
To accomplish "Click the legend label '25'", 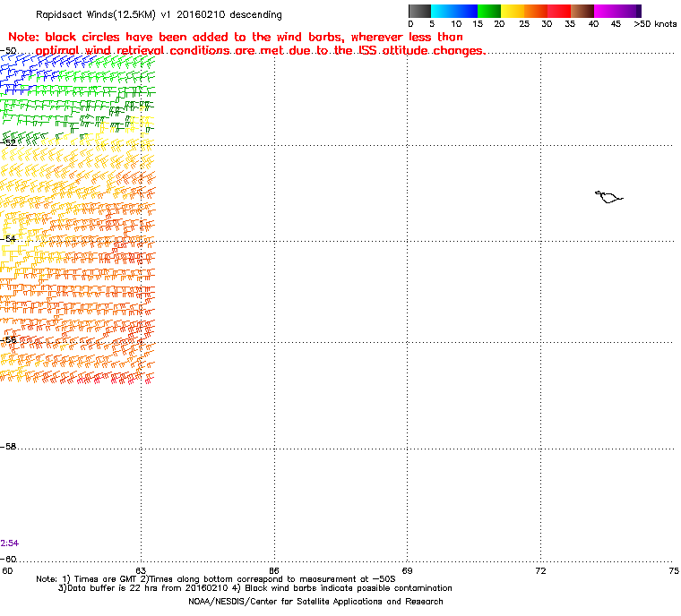I will (x=524, y=24).
